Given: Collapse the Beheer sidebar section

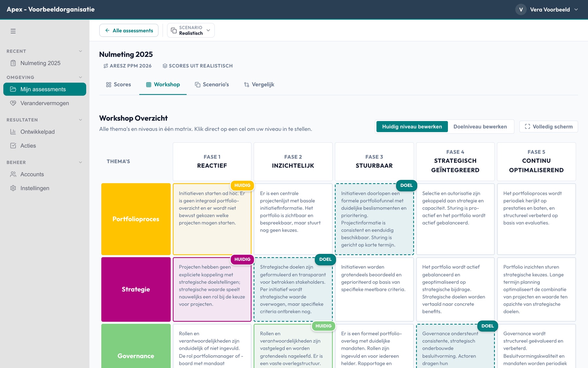Looking at the screenshot, I should (x=80, y=163).
